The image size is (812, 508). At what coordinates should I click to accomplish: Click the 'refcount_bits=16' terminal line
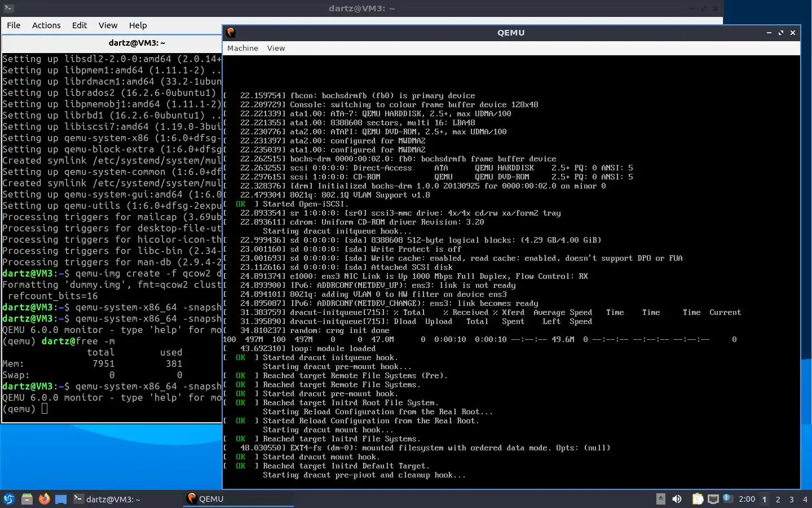53,296
